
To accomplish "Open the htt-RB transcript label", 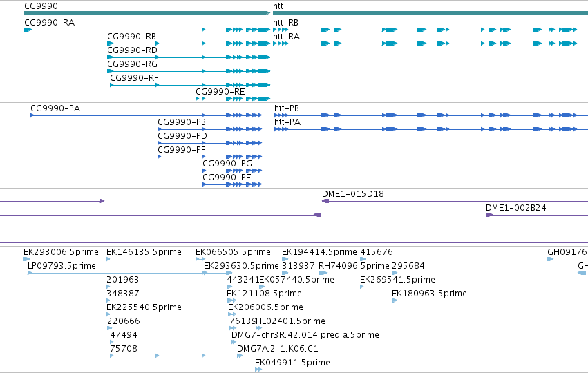I will point(286,23).
